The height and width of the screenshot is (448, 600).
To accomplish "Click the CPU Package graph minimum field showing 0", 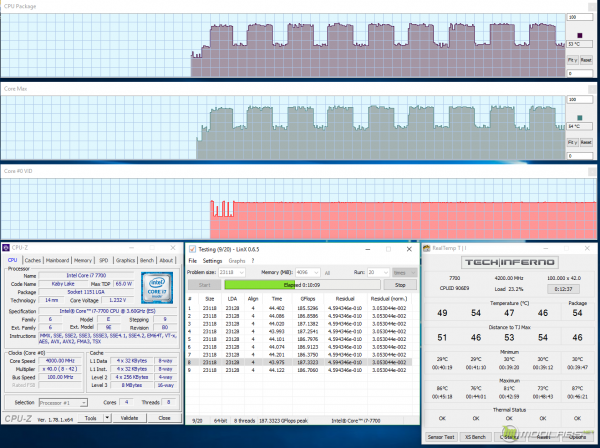I will point(579,73).
